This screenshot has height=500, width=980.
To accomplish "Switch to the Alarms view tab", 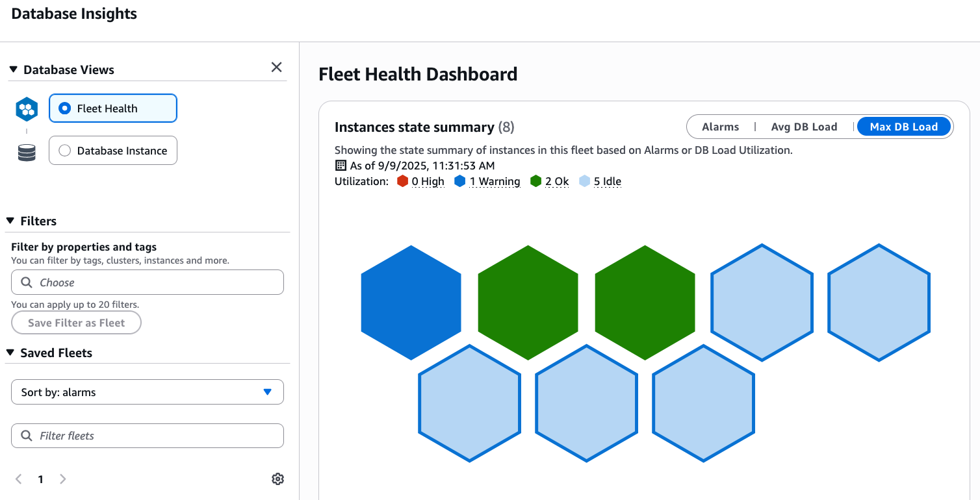I will (x=720, y=127).
